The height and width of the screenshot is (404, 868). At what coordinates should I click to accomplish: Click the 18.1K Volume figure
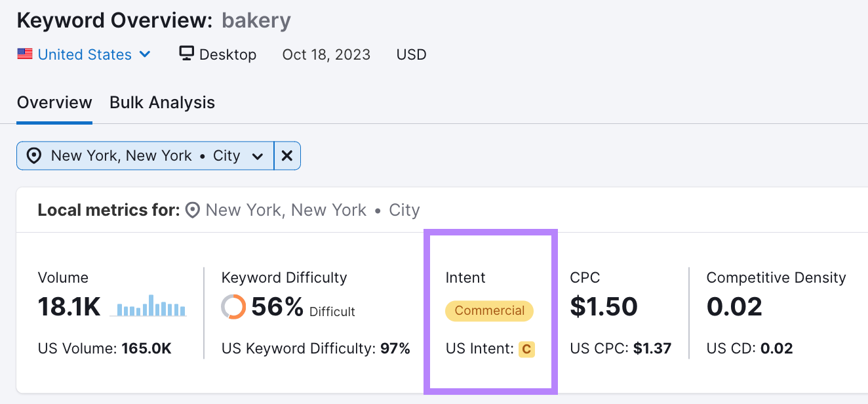[69, 306]
